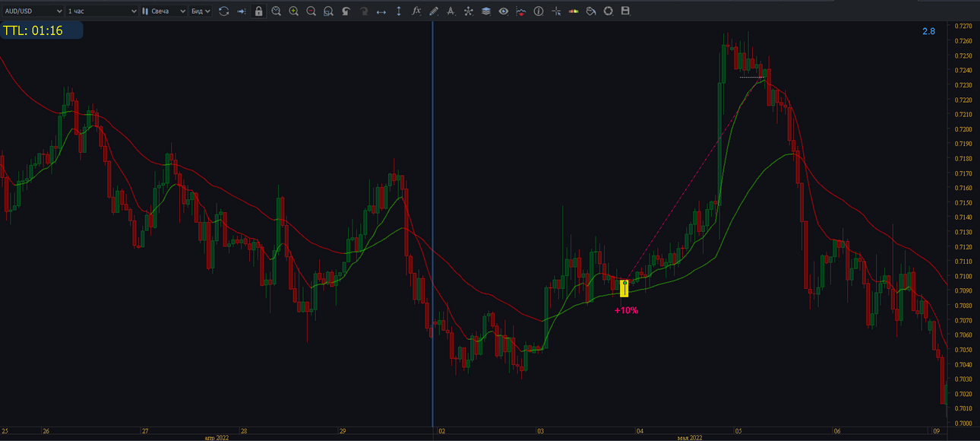Image resolution: width=980 pixels, height=441 pixels.
Task: Open the stacked layers icon
Action: [486, 11]
